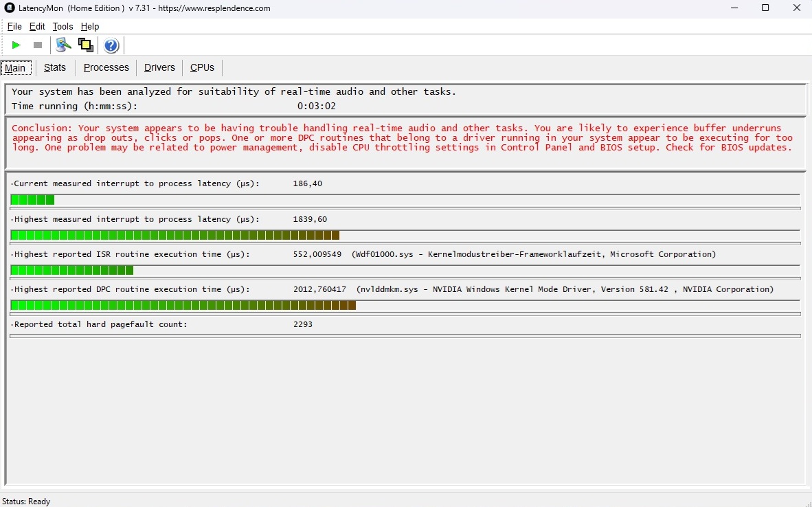Maximize the LatencyMon window

(765, 8)
